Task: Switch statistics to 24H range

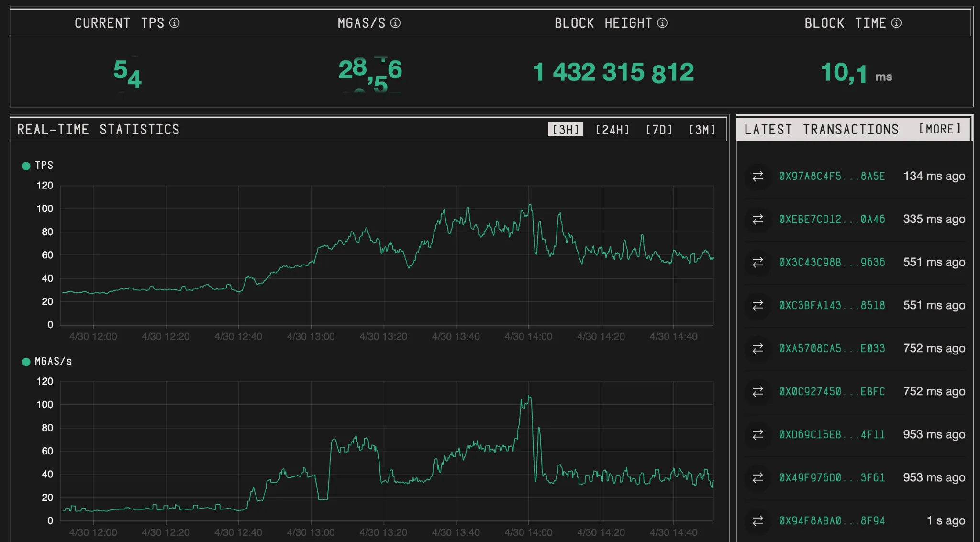Action: pyautogui.click(x=612, y=130)
